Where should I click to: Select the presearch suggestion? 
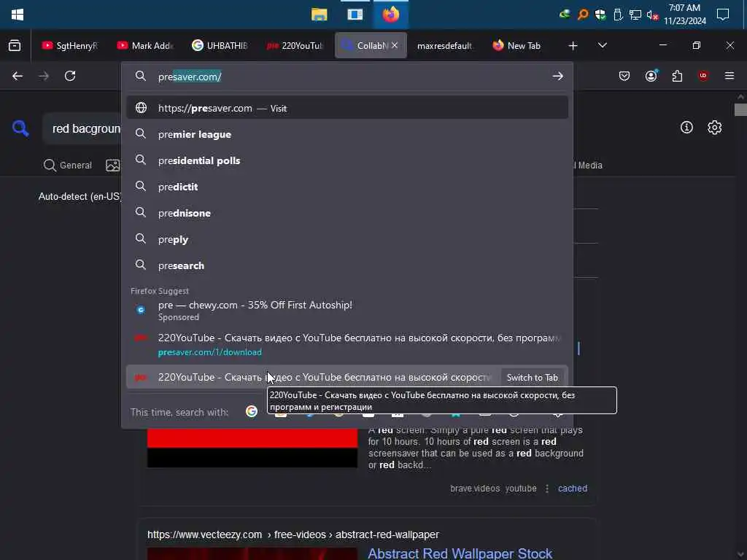pyautogui.click(x=347, y=265)
